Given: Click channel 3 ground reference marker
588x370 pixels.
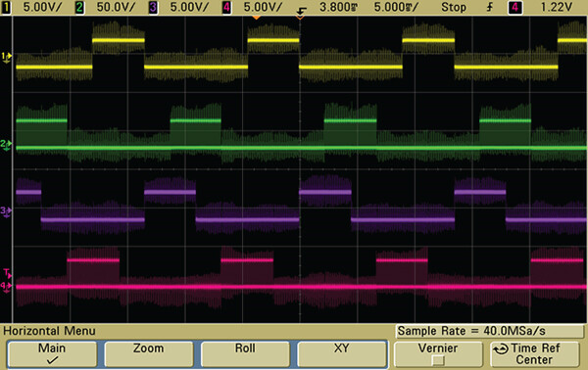Looking at the screenshot, I should tap(6, 211).
